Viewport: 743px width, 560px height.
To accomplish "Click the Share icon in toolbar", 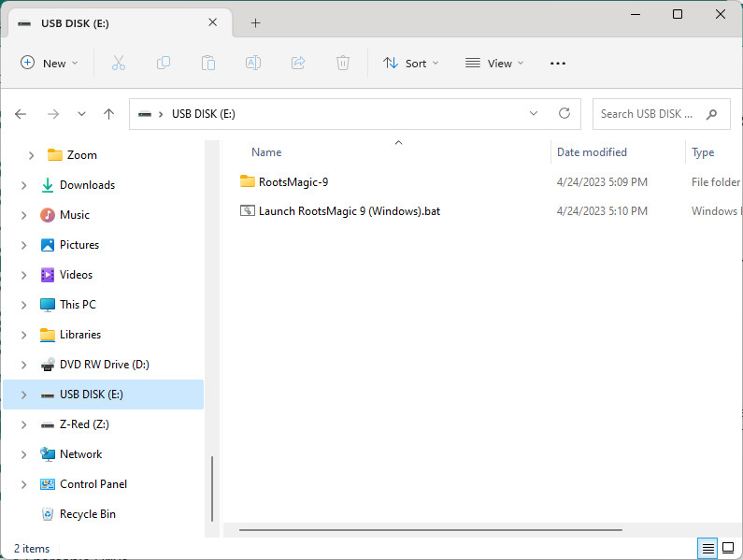I will [x=298, y=63].
